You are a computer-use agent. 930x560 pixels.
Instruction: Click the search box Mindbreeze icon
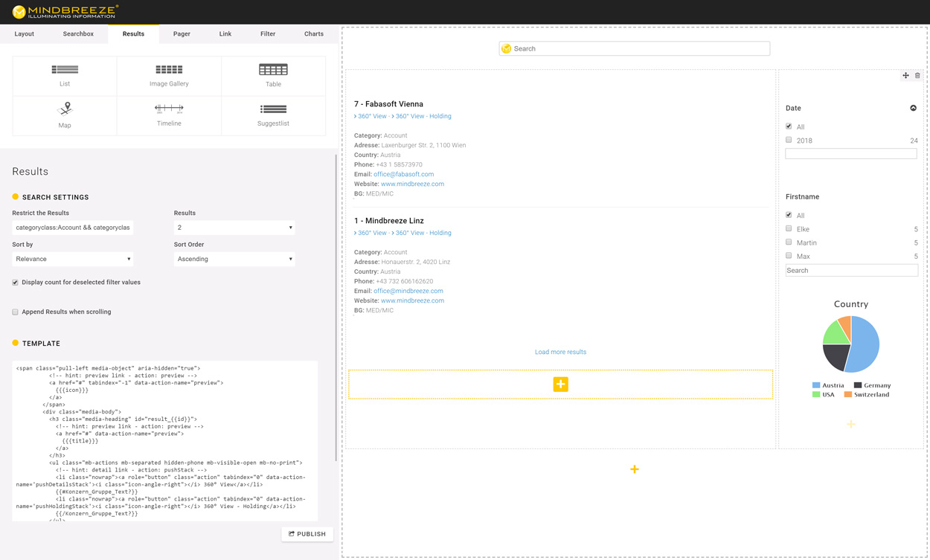[x=507, y=48]
